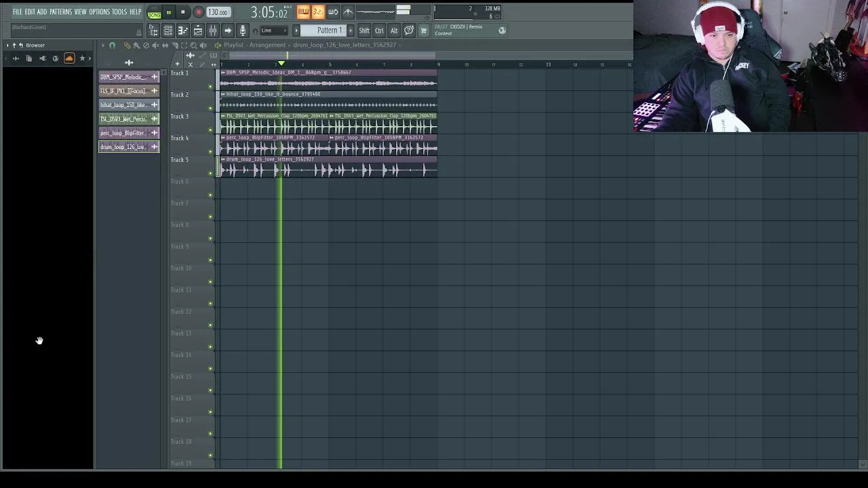
Task: Open the ADD menu
Action: (42, 12)
